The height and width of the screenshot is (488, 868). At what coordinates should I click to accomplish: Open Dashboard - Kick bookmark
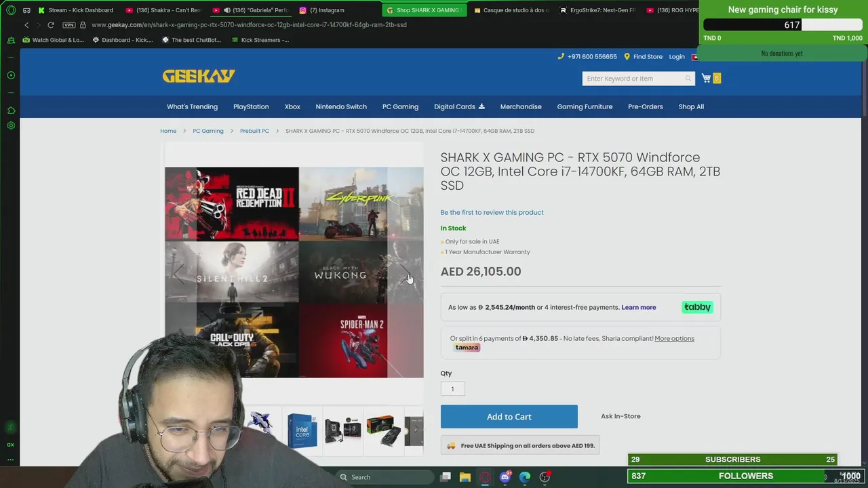(x=123, y=40)
